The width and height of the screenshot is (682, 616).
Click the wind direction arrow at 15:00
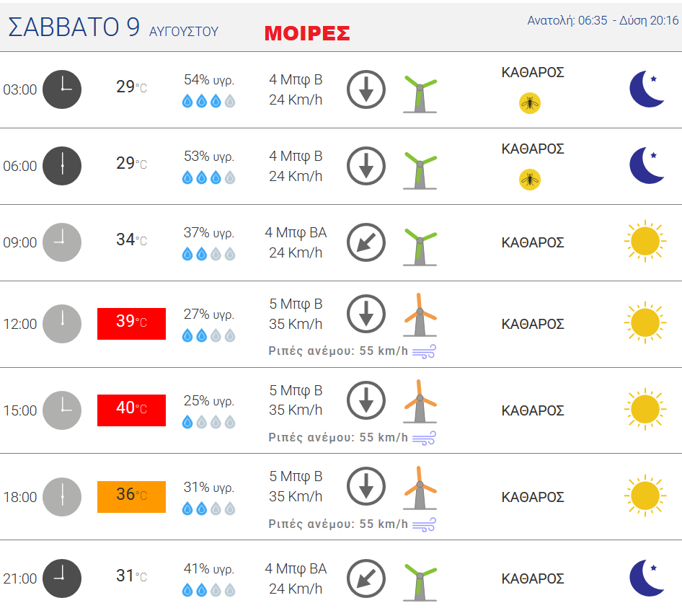coord(366,400)
